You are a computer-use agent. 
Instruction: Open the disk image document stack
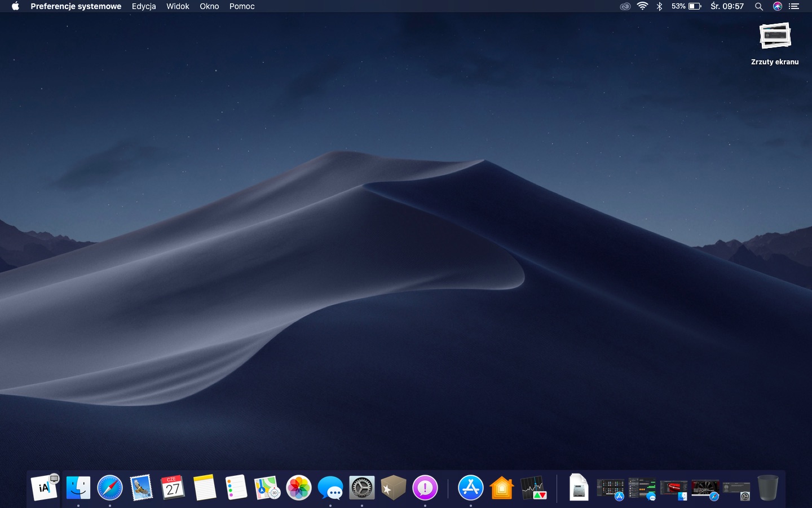579,488
